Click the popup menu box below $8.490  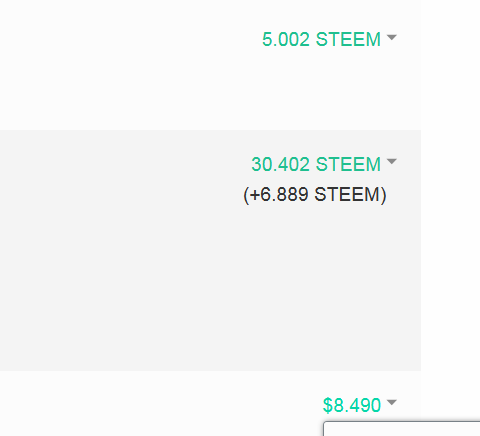(x=402, y=429)
